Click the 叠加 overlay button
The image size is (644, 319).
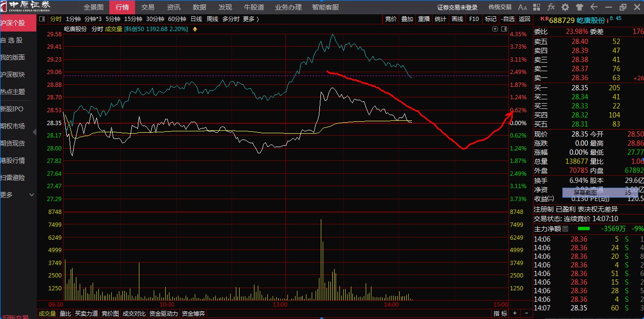[x=407, y=19]
